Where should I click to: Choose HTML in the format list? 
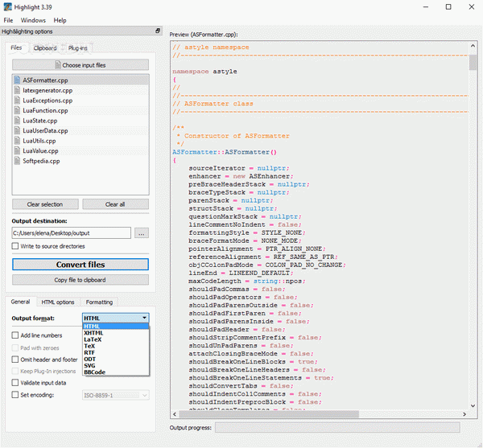116,327
